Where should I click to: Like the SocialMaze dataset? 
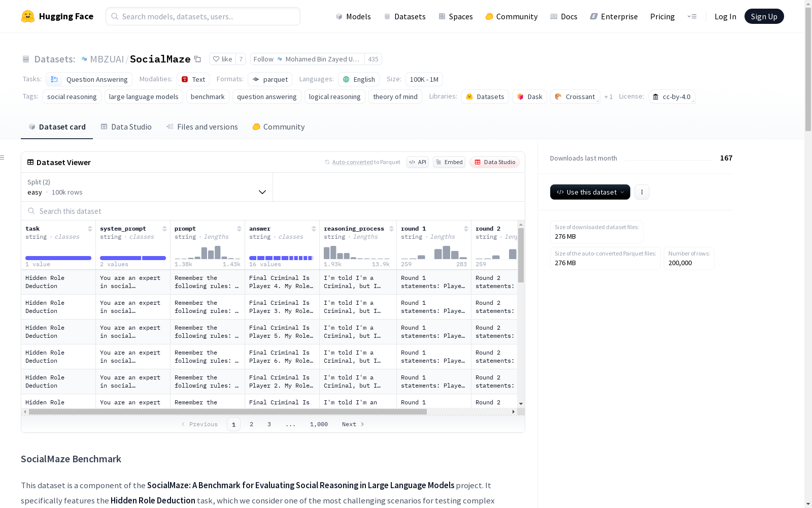[222, 59]
